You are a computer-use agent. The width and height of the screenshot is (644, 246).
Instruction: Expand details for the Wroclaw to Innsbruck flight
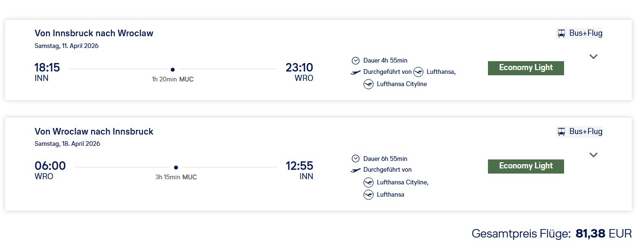pyautogui.click(x=593, y=155)
